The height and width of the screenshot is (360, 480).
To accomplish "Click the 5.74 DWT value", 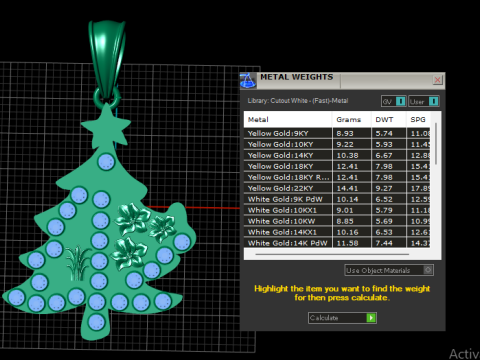I will tap(384, 133).
